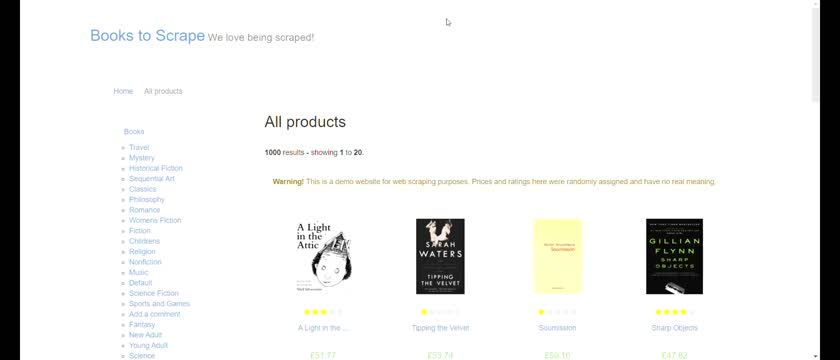Click star rating under A Light in the Attic
The image size is (840, 360).
tap(323, 312)
